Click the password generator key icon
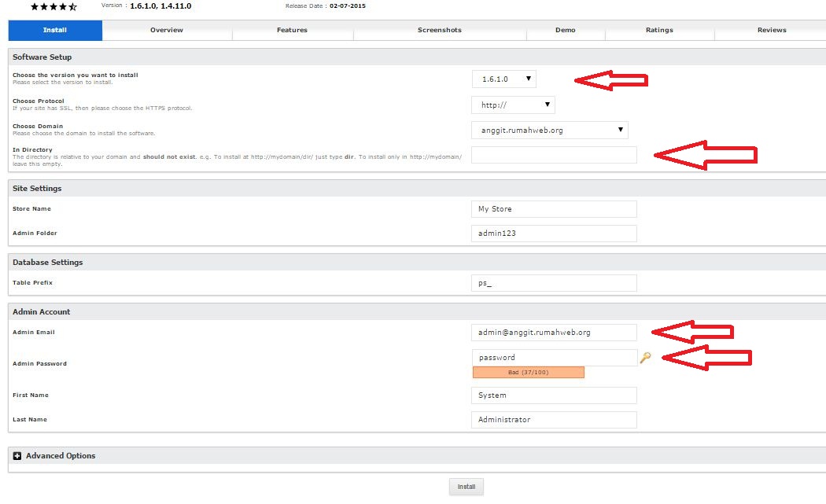Screen dimensions: 826x504 [x=646, y=358]
